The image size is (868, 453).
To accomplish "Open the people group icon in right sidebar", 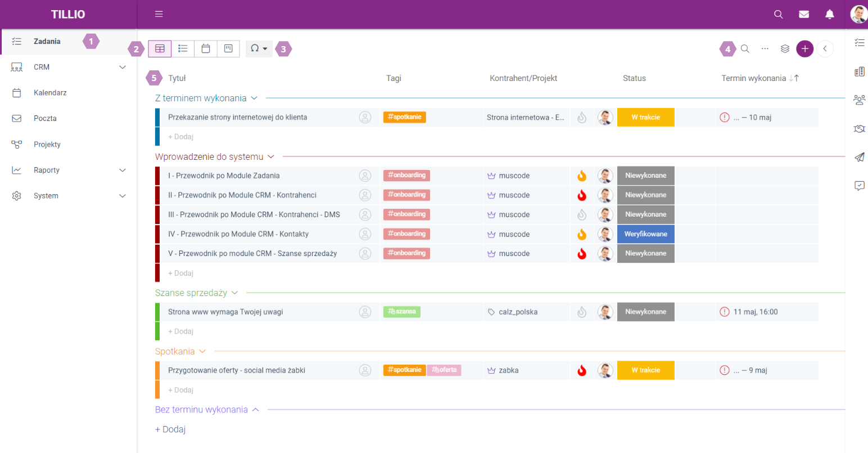I will pyautogui.click(x=859, y=100).
